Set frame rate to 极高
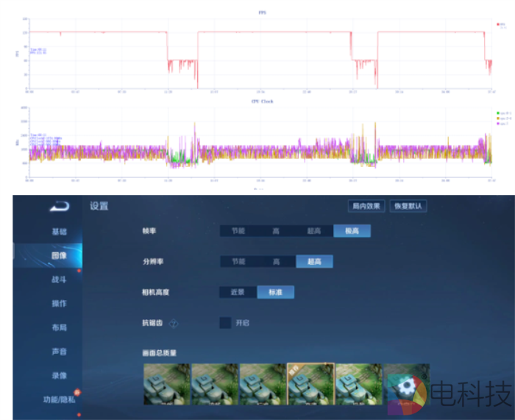 point(352,231)
